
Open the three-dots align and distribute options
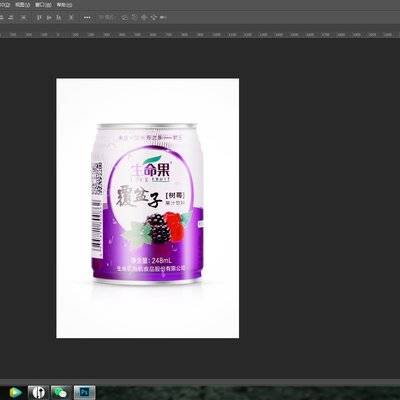point(87,18)
